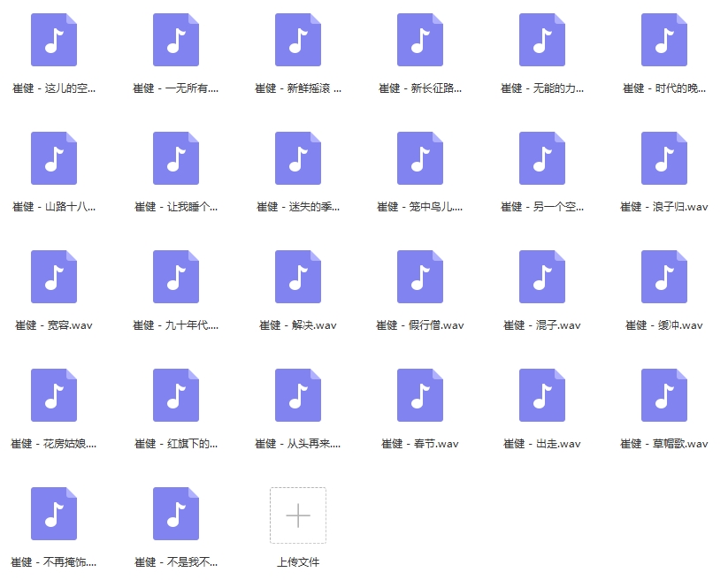Click the file name 崔健 - 浪子归.wav
The image size is (728, 580).
pyautogui.click(x=664, y=207)
